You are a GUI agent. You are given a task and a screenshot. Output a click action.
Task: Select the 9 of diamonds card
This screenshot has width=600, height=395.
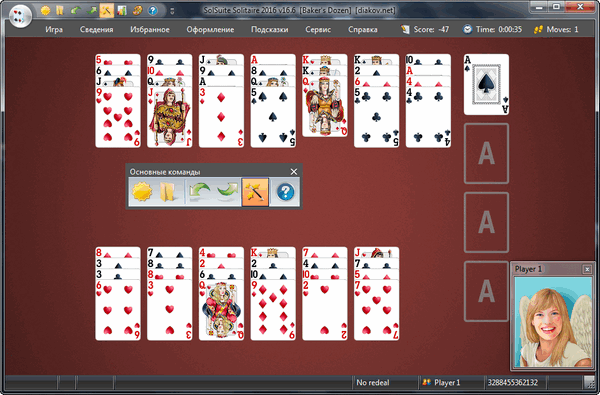(x=273, y=310)
